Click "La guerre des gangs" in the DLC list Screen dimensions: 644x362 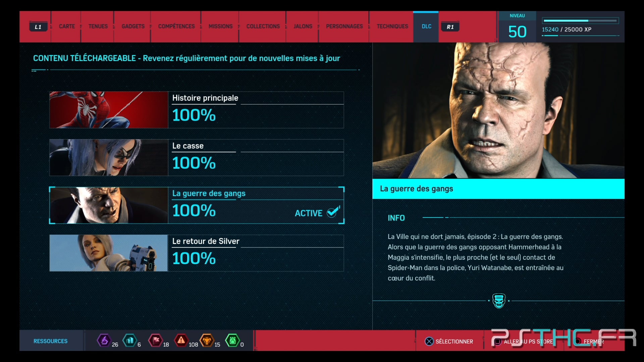coord(209,193)
